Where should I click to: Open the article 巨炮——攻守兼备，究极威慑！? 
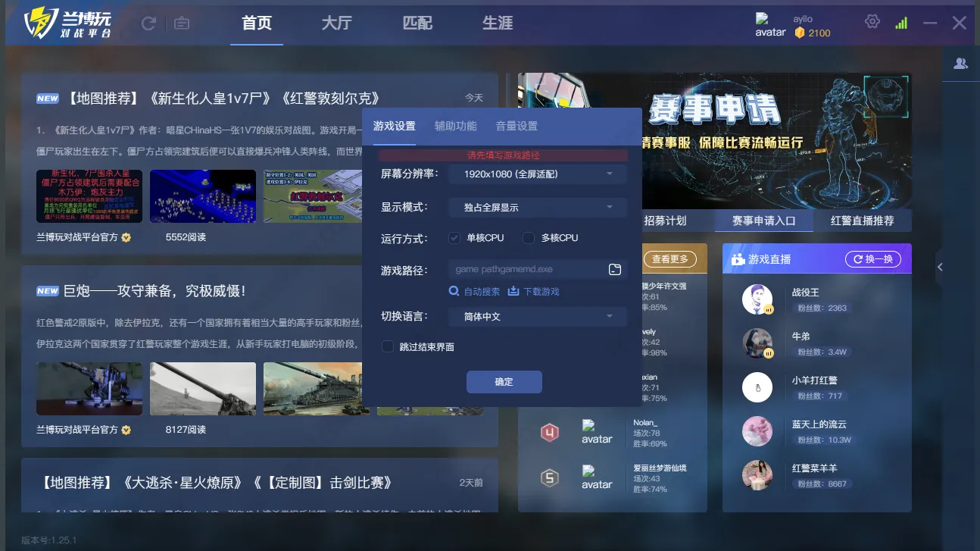tap(154, 291)
